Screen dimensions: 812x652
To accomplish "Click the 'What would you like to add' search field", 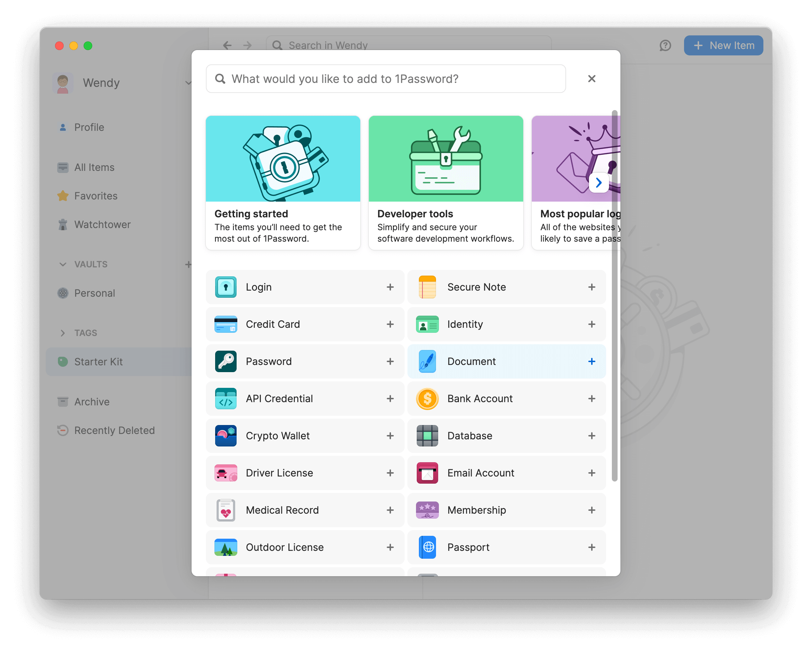I will [386, 79].
